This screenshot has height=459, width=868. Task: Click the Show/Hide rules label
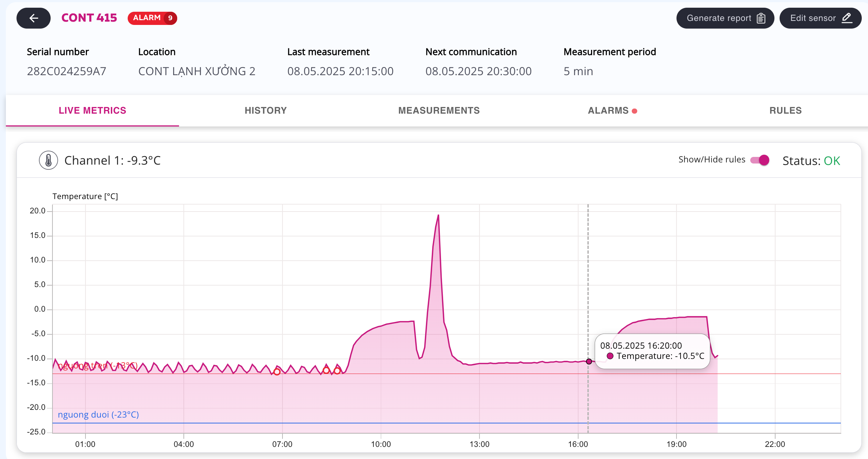[x=712, y=159]
